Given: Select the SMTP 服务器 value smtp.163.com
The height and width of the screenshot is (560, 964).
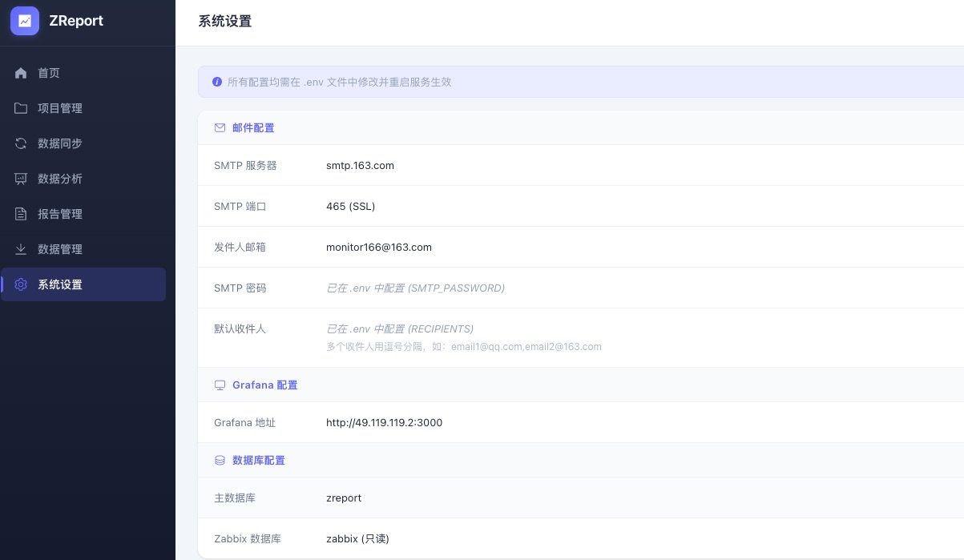Looking at the screenshot, I should tap(360, 166).
